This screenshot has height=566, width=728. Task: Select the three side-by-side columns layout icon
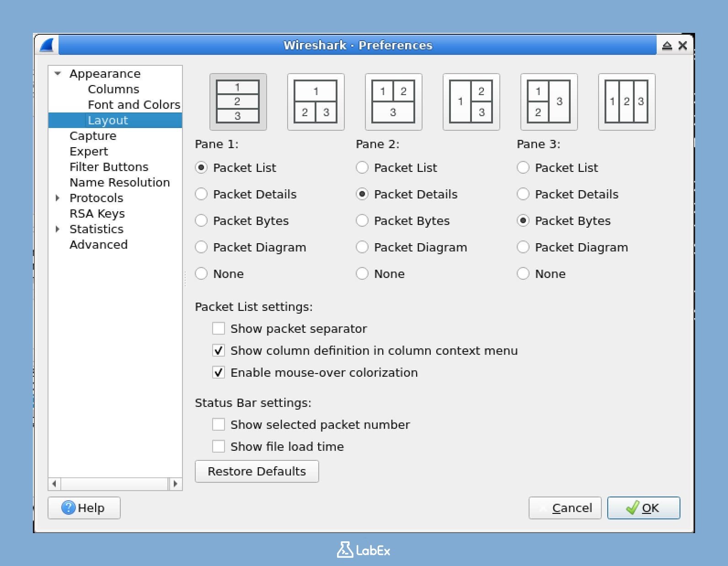click(x=626, y=101)
